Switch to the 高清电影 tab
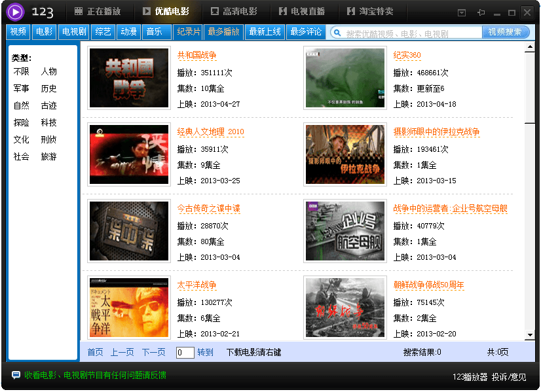The image size is (541, 392). [234, 12]
